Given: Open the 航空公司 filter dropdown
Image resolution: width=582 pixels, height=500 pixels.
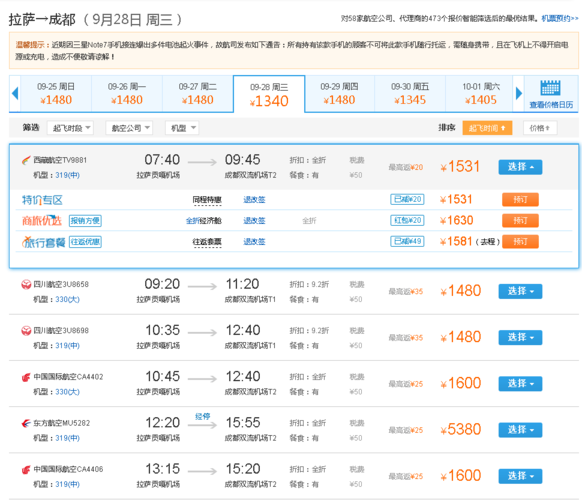Looking at the screenshot, I should [x=129, y=128].
